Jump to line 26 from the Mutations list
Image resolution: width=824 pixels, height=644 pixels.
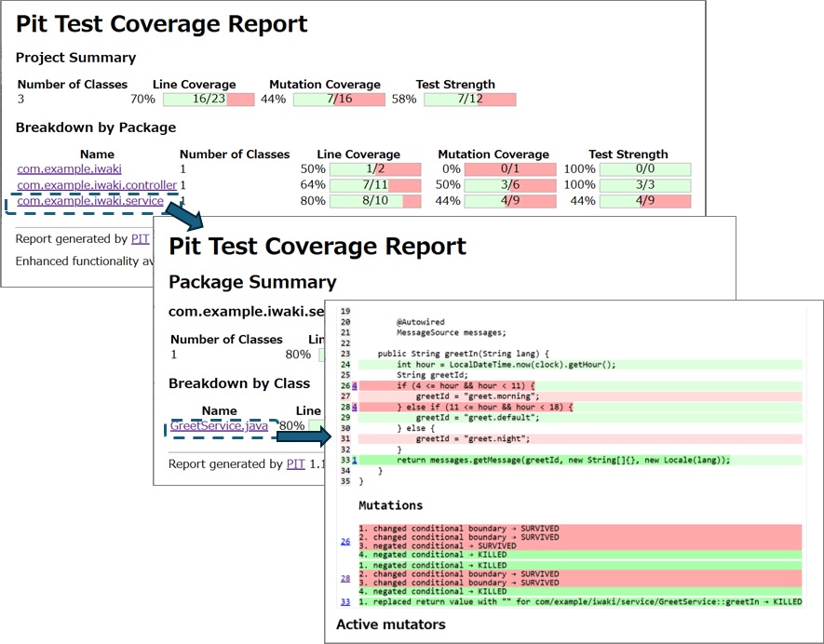coord(344,541)
